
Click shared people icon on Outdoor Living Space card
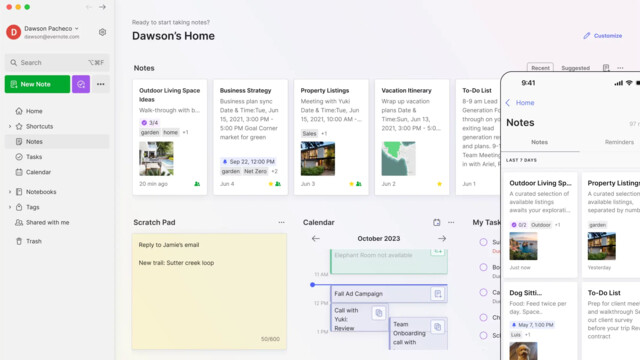point(197,184)
